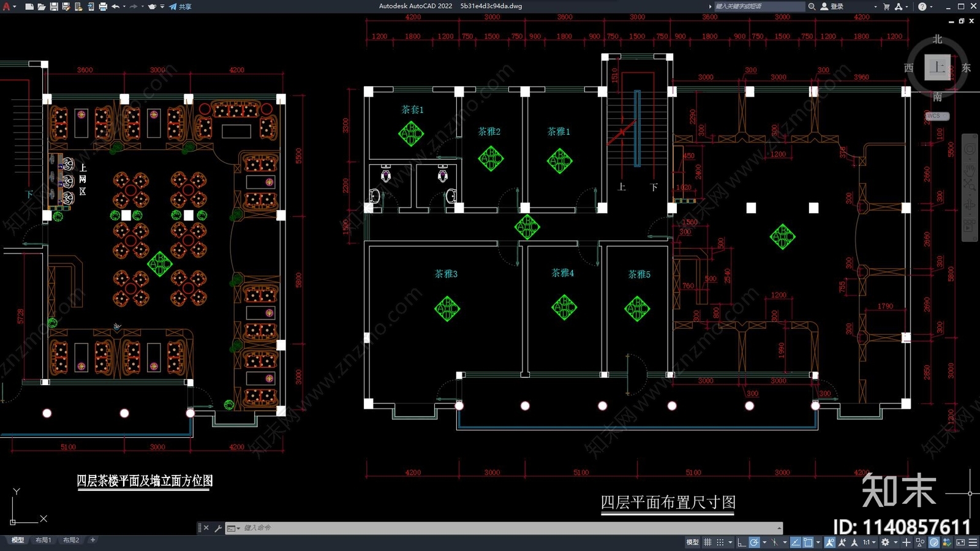Open the AutoCAD application menu (red A logo)
The image size is (980, 551).
[x=6, y=6]
